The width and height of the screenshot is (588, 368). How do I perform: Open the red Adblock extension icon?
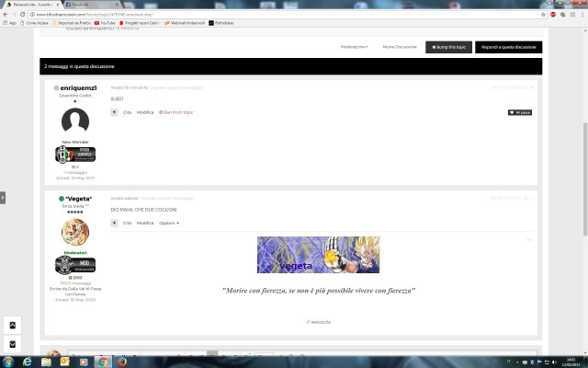tap(553, 15)
